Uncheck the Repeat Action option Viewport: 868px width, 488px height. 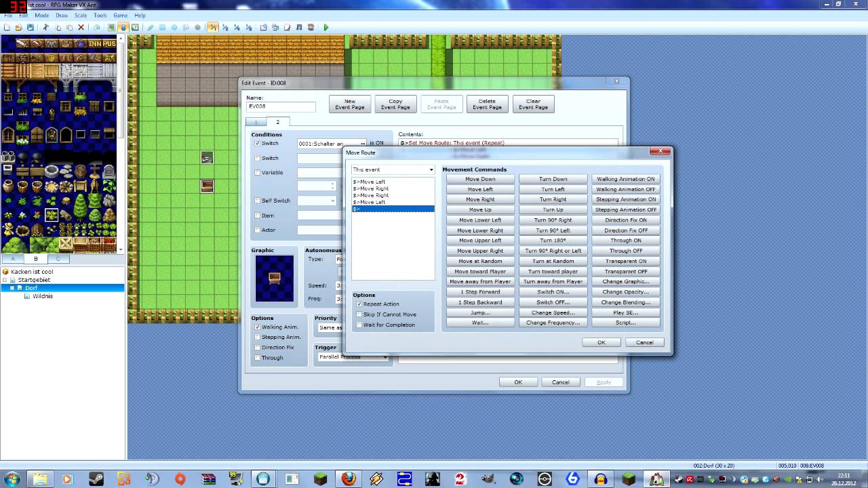(359, 304)
